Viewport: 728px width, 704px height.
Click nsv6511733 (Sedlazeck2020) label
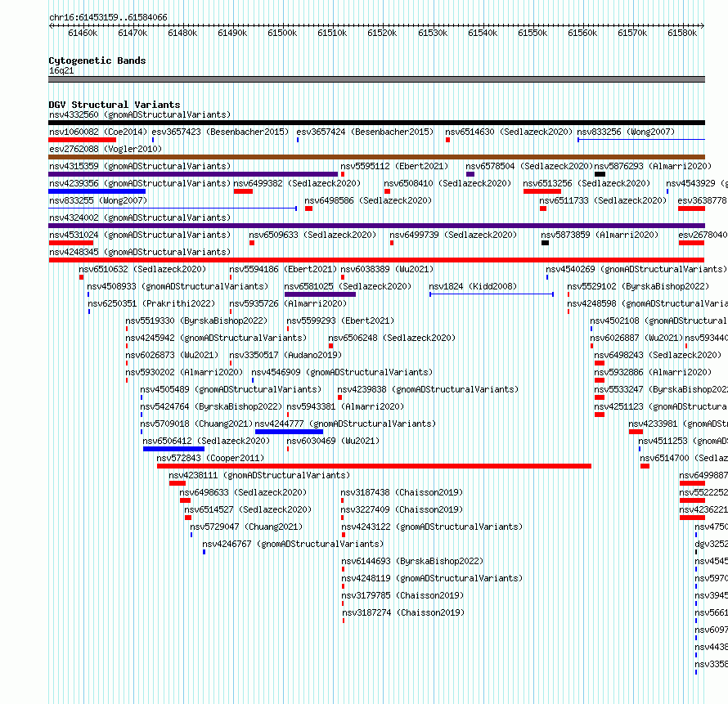[x=603, y=200]
